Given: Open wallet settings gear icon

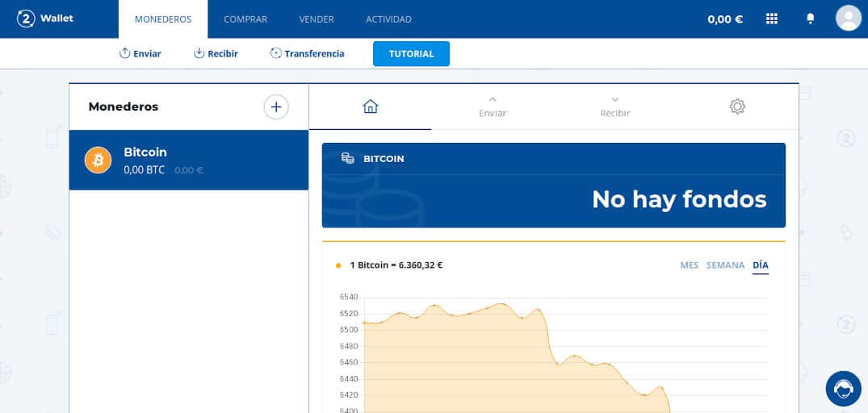Looking at the screenshot, I should pyautogui.click(x=737, y=106).
